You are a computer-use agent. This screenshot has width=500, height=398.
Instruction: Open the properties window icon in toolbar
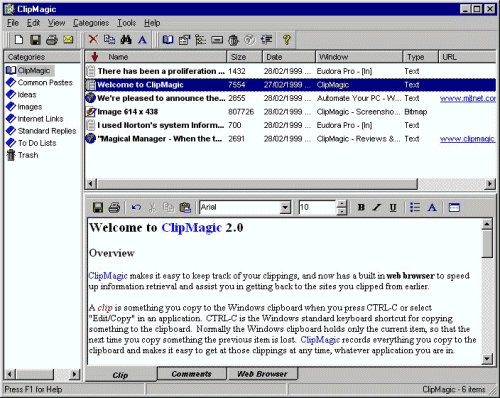(x=184, y=40)
